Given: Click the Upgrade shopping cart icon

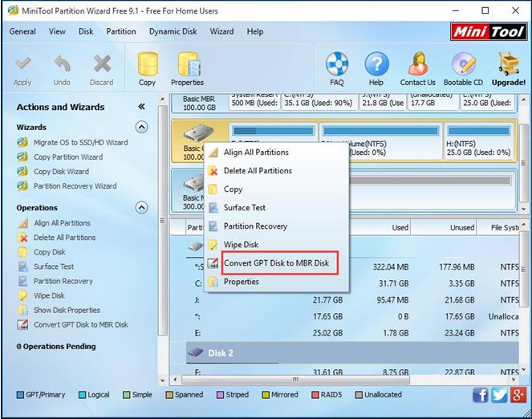Looking at the screenshot, I should (x=509, y=63).
